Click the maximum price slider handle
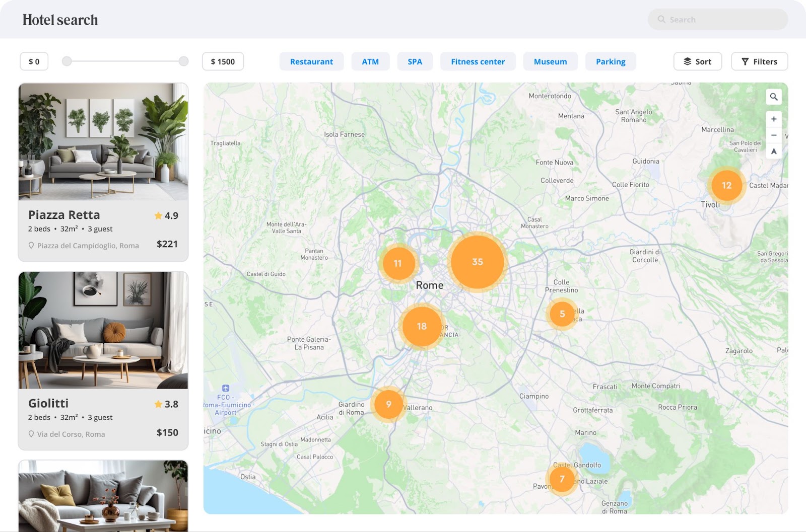Viewport: 806px width, 532px height. click(184, 61)
